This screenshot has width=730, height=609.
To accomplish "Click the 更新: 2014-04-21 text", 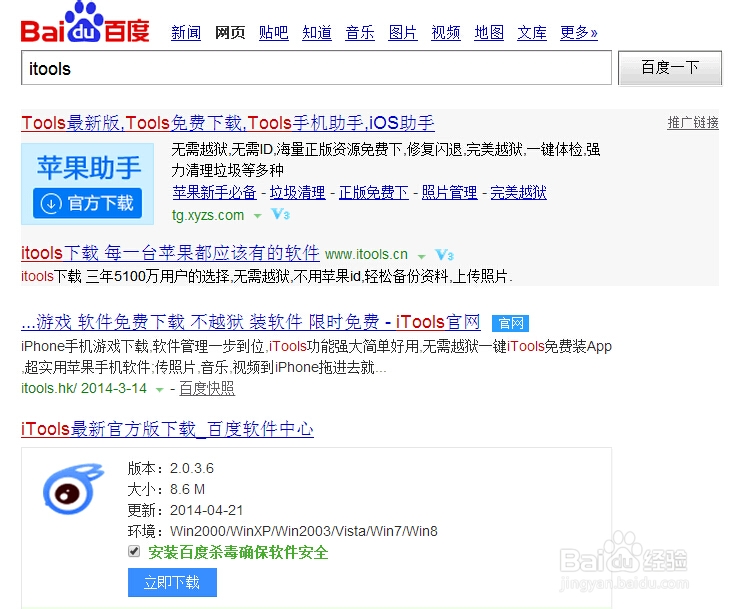I will coord(185,510).
